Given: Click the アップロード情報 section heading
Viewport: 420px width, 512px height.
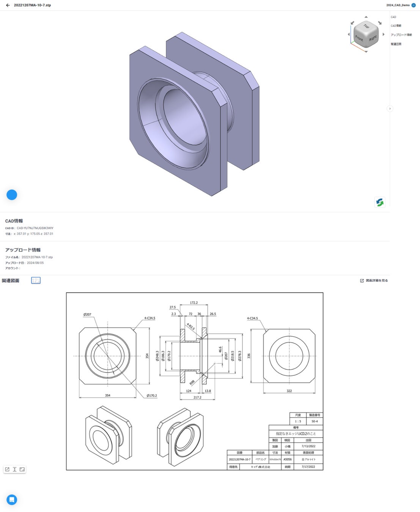Looking at the screenshot, I should pos(23,250).
